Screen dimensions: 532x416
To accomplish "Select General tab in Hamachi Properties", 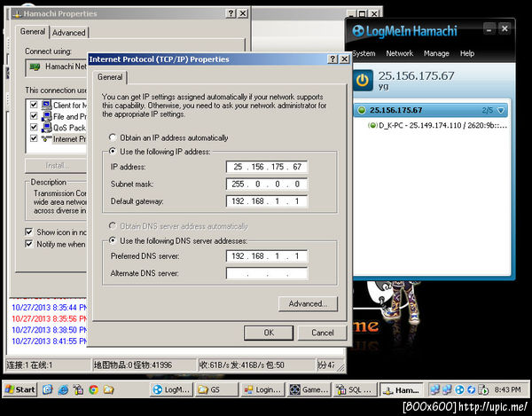I will click(33, 32).
